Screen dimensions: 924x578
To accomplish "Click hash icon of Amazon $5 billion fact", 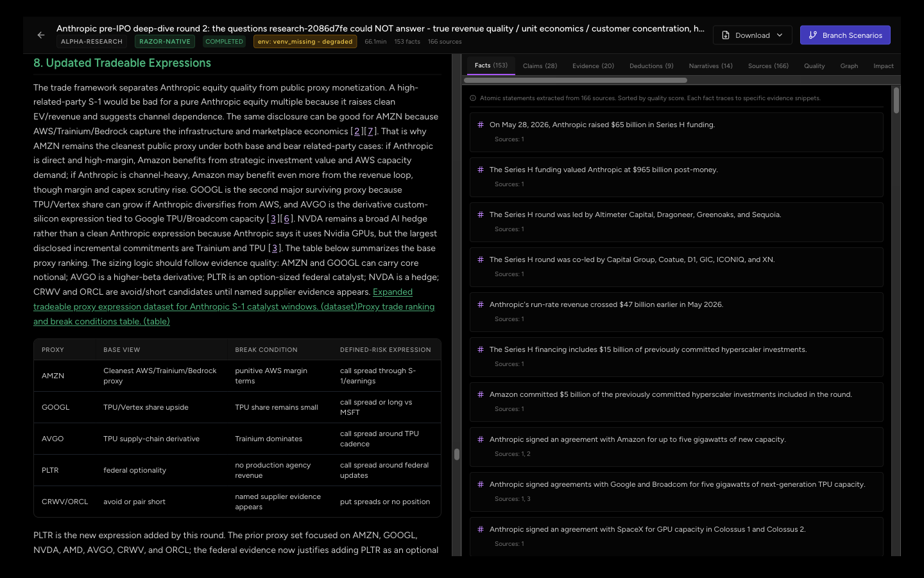I will point(481,394).
